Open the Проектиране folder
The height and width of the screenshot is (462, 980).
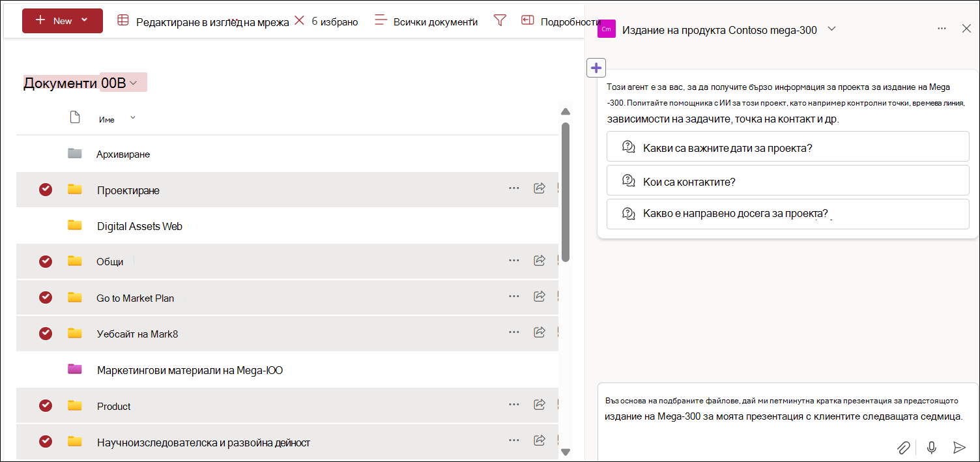coord(128,190)
